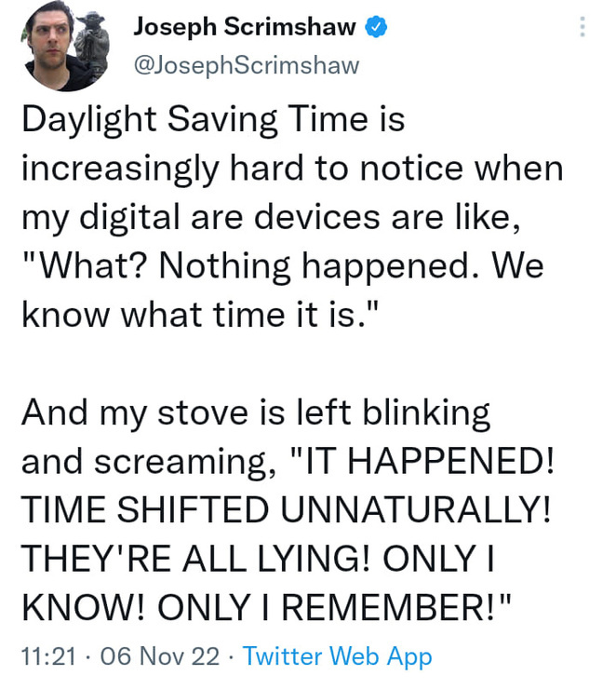Click the Yoda statue in the avatar
Screen dimensions: 616x689
(92, 44)
